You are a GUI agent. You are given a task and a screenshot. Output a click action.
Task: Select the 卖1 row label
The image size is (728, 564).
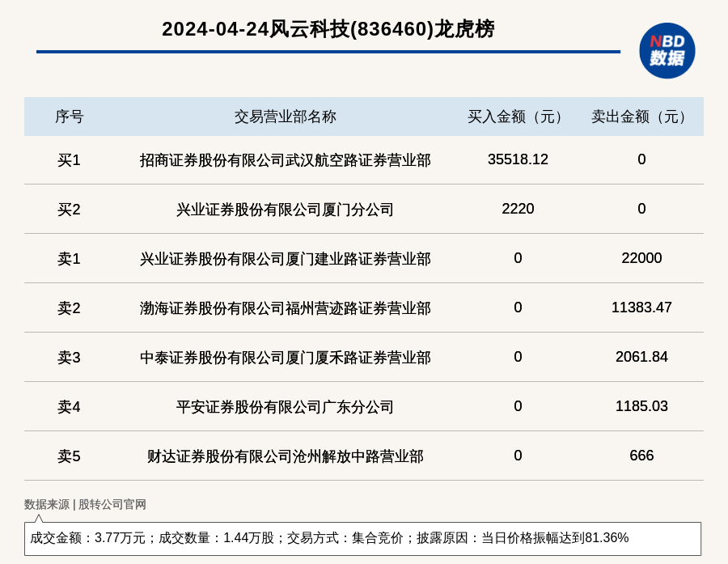(x=69, y=259)
